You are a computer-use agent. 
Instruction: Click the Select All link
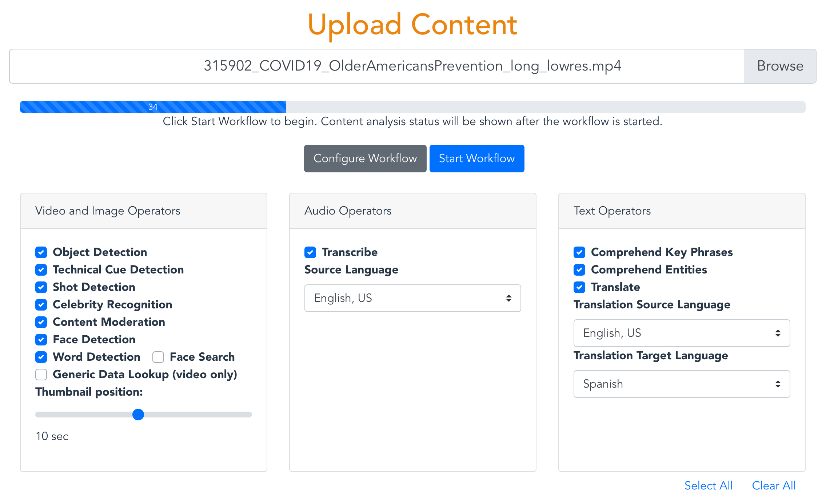(x=708, y=485)
